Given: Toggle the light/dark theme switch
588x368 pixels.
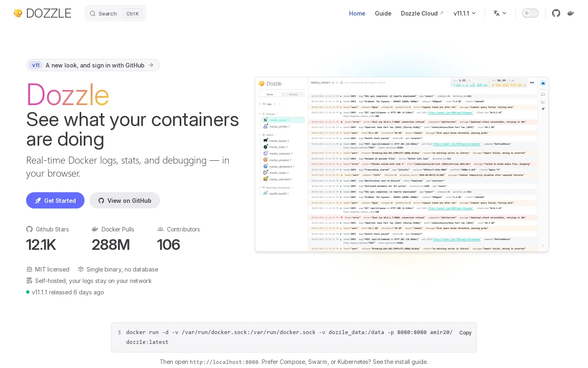Looking at the screenshot, I should (x=530, y=13).
